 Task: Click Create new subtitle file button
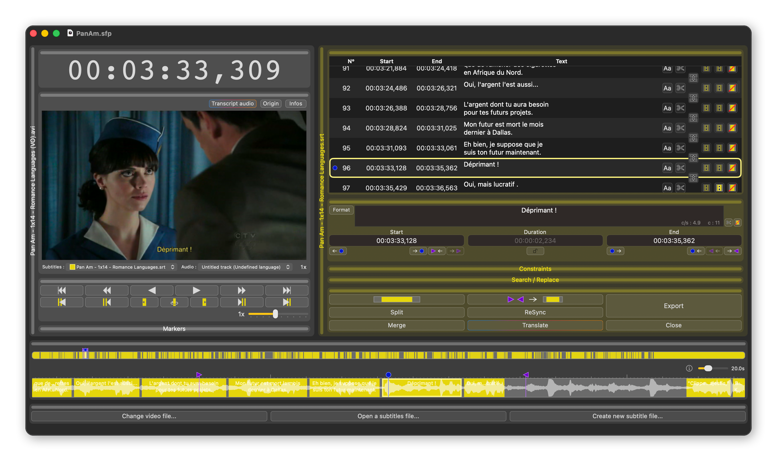click(x=627, y=416)
